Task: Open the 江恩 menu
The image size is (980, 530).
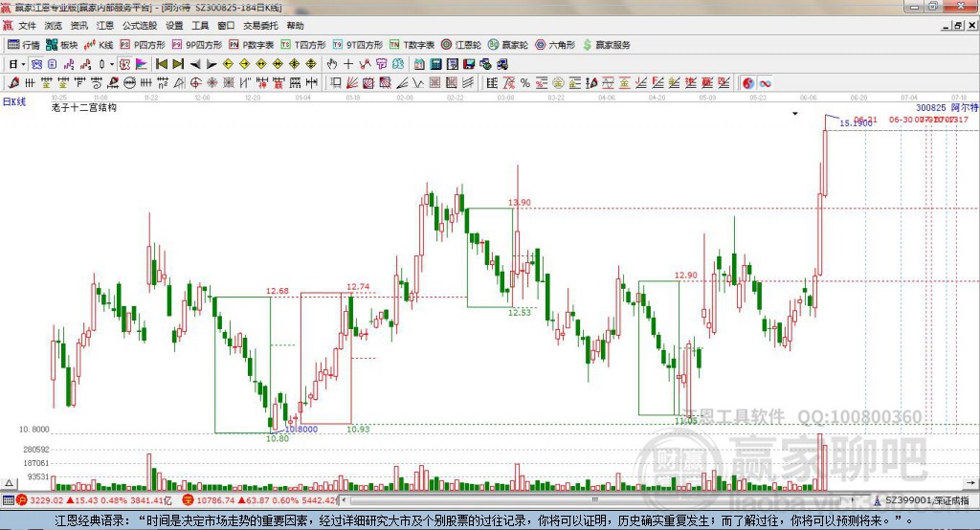Action: coord(105,26)
